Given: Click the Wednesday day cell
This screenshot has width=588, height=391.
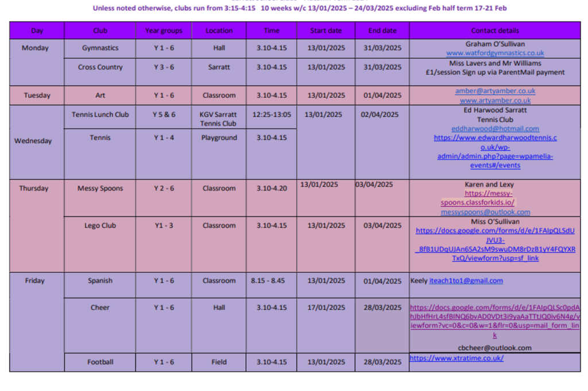Looking at the screenshot, I should [33, 141].
